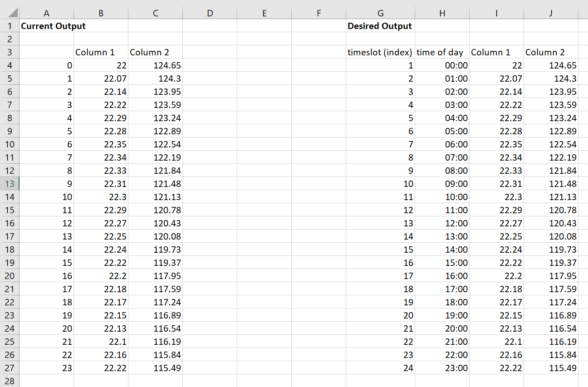This screenshot has width=588, height=387.
Task: Click cell C17 with value 120.08
Action: tap(155, 236)
